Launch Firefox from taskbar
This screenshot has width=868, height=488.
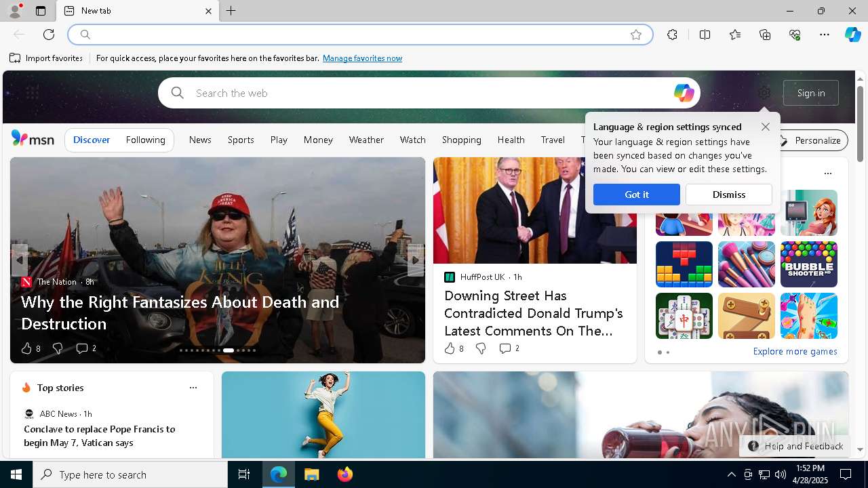(344, 474)
